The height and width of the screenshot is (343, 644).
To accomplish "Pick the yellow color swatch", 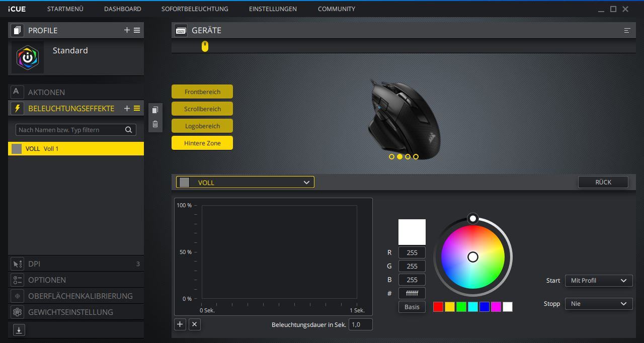I will pos(450,307).
